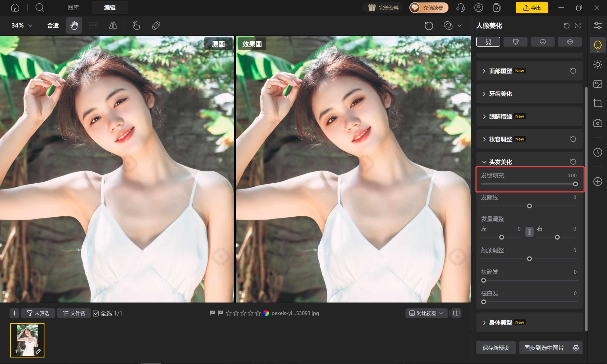607x364 pixels.
Task: Open the 34% zoom dropdown
Action: (22, 25)
